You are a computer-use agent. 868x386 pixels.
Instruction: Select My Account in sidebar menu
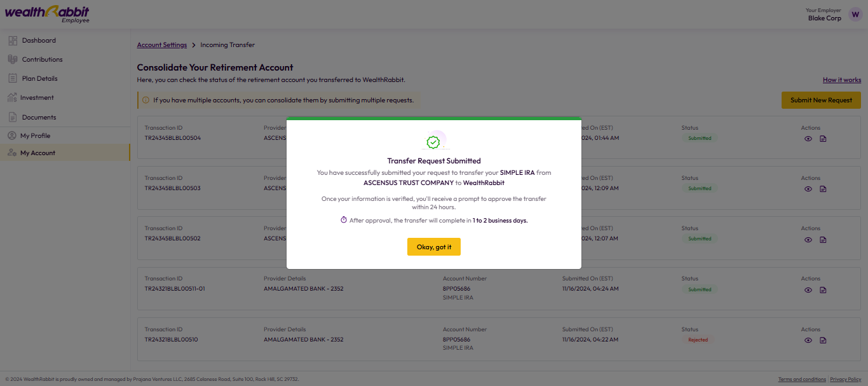pyautogui.click(x=65, y=153)
